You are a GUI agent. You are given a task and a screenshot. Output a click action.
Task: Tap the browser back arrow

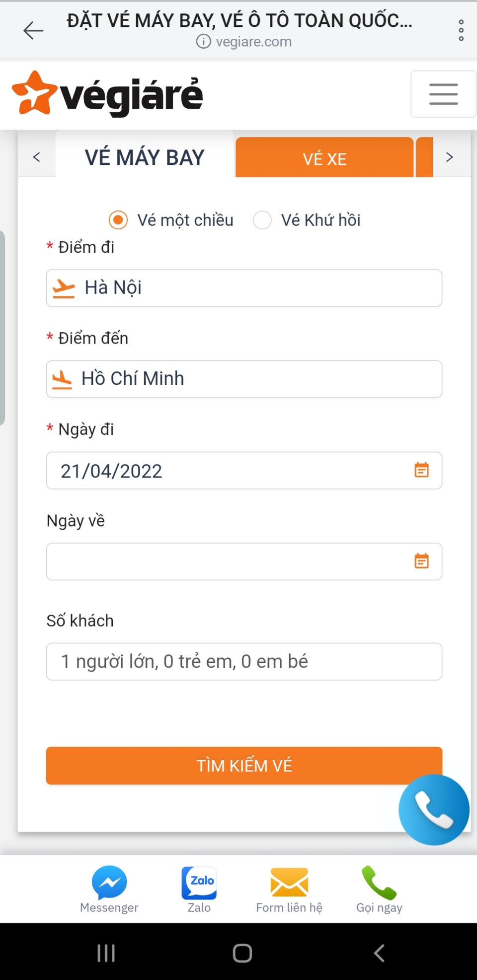pyautogui.click(x=32, y=30)
